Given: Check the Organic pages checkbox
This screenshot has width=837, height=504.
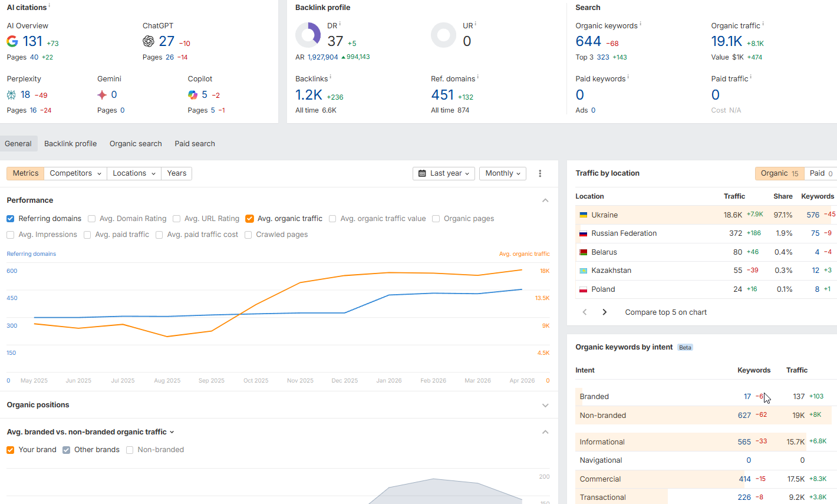Looking at the screenshot, I should click(x=436, y=219).
